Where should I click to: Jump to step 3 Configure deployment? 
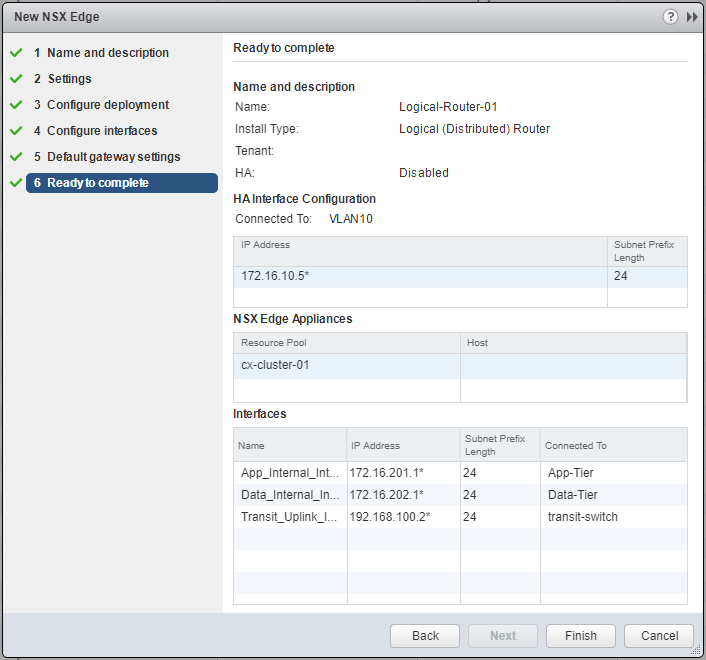click(107, 105)
